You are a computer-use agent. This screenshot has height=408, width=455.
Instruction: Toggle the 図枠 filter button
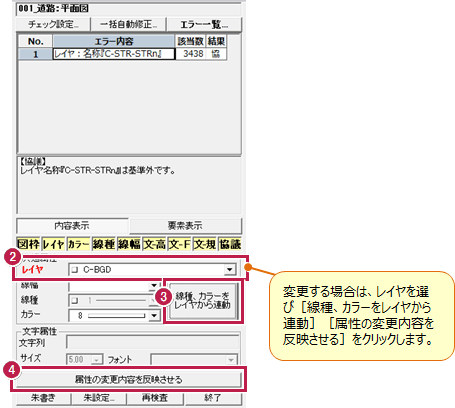[28, 244]
